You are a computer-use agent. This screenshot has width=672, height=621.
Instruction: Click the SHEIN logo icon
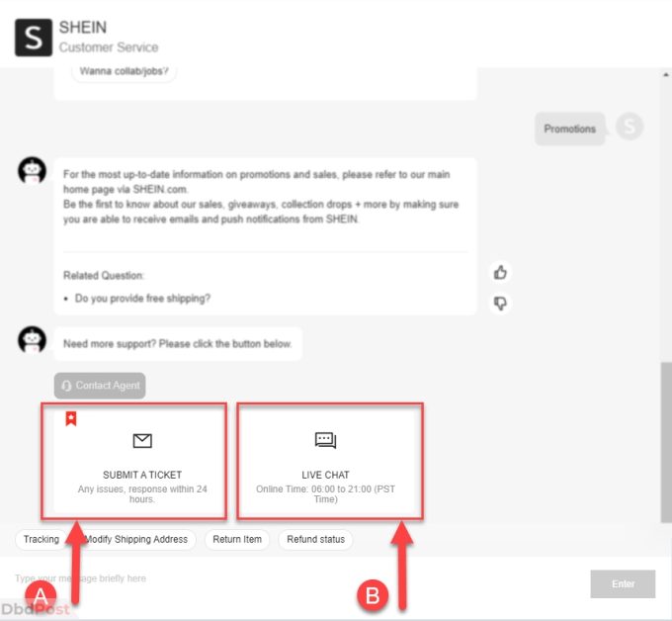click(x=34, y=38)
